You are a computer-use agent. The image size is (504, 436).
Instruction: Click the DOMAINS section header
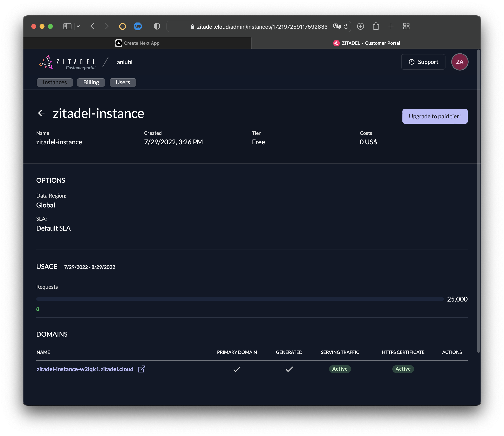pyautogui.click(x=52, y=333)
